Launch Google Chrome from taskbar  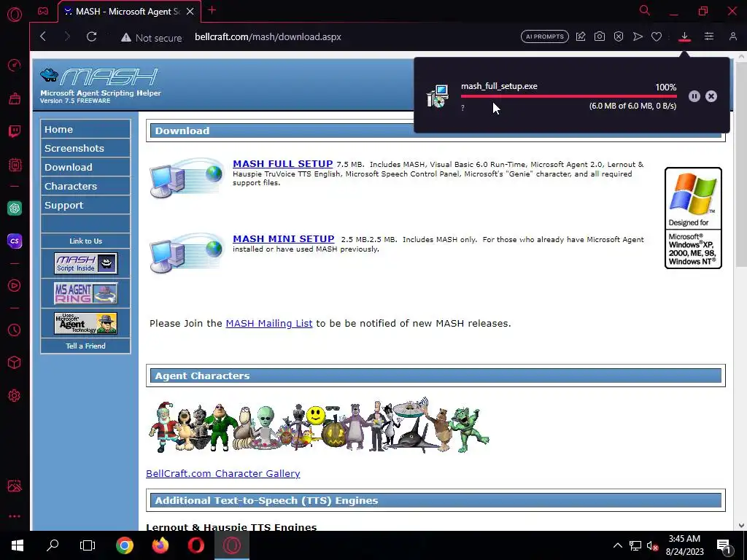pyautogui.click(x=124, y=545)
